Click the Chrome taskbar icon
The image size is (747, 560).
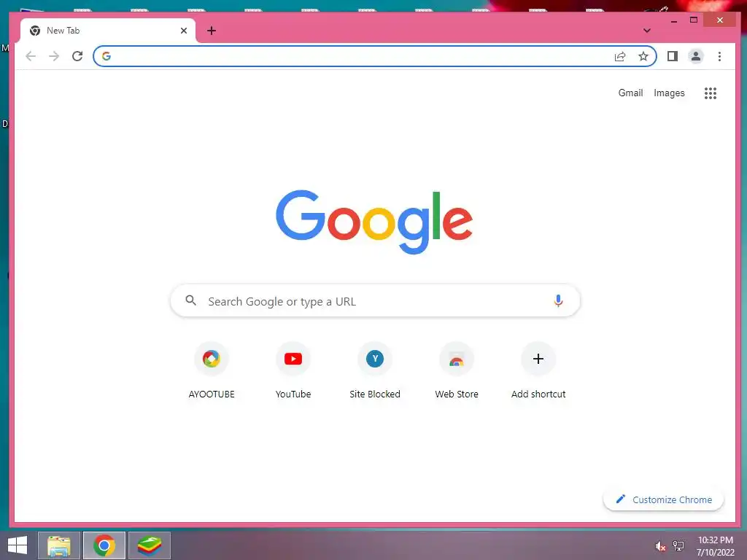point(104,545)
